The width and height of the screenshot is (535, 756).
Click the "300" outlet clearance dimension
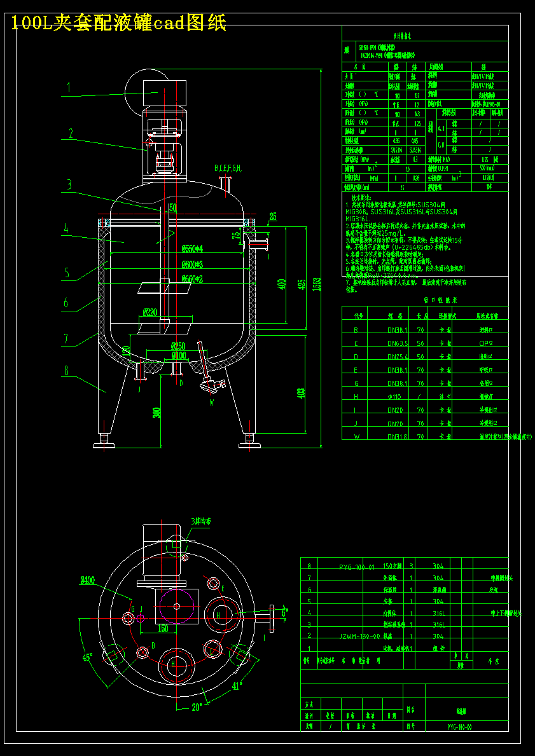[156, 411]
